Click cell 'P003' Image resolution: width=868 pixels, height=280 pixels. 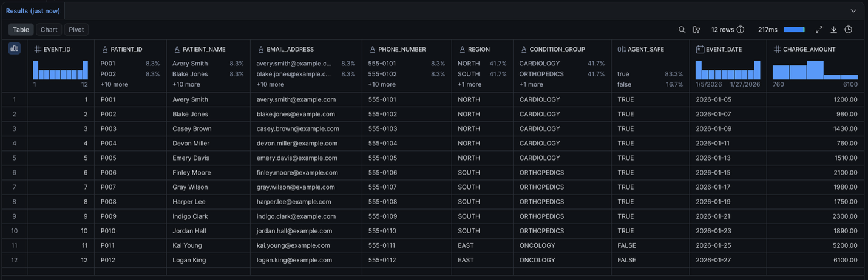point(131,128)
